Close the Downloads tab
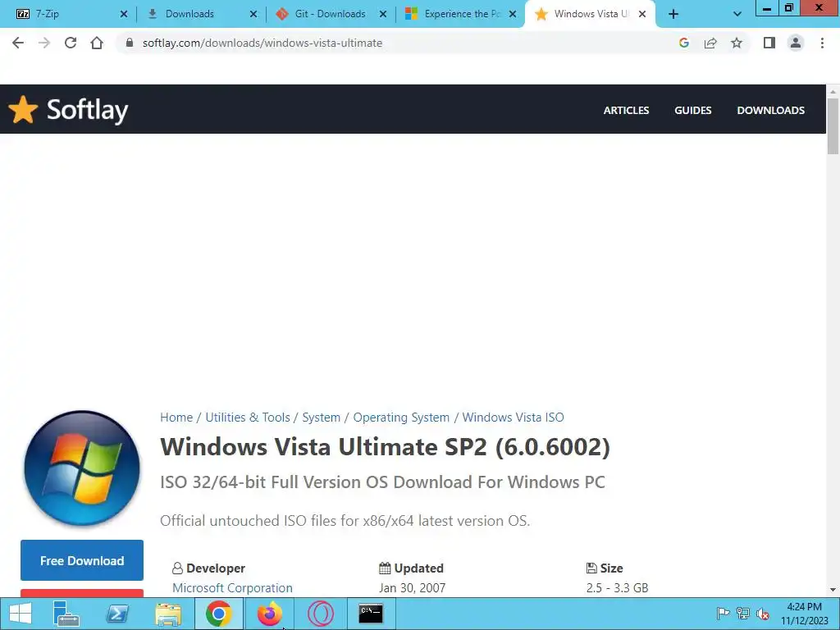This screenshot has height=630, width=840. pyautogui.click(x=253, y=15)
